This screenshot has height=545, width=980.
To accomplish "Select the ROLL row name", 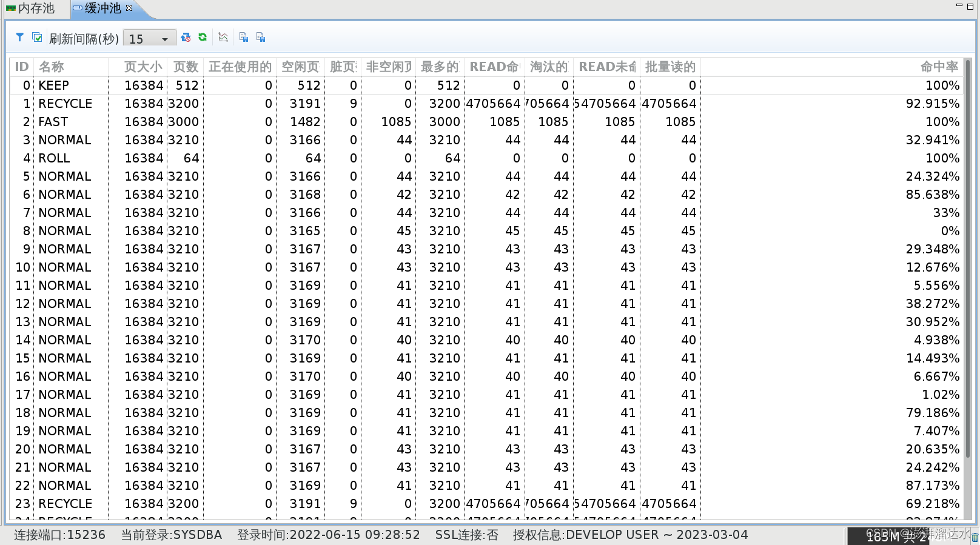I will pos(54,158).
